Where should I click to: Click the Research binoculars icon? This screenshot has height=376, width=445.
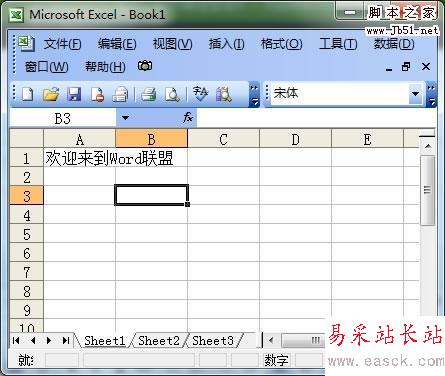pyautogui.click(x=224, y=94)
